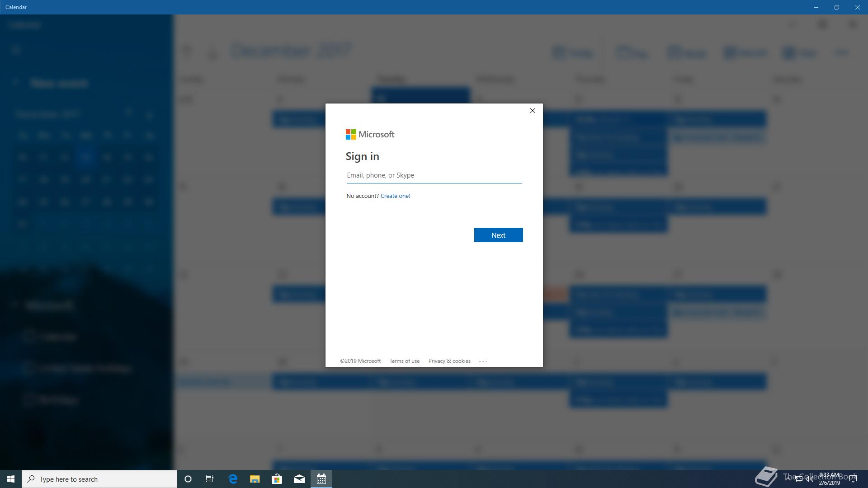This screenshot has width=868, height=488.
Task: Open the network status tray icon
Action: pyautogui.click(x=799, y=479)
